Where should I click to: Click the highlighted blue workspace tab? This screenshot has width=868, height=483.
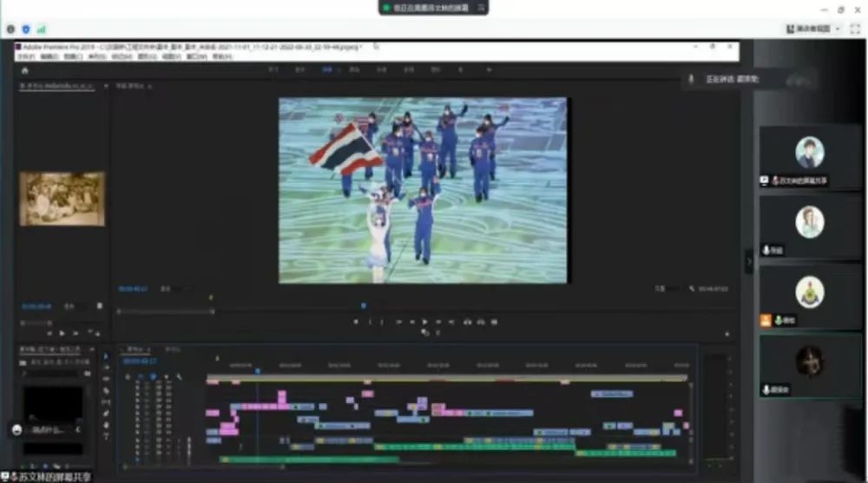pyautogui.click(x=327, y=69)
